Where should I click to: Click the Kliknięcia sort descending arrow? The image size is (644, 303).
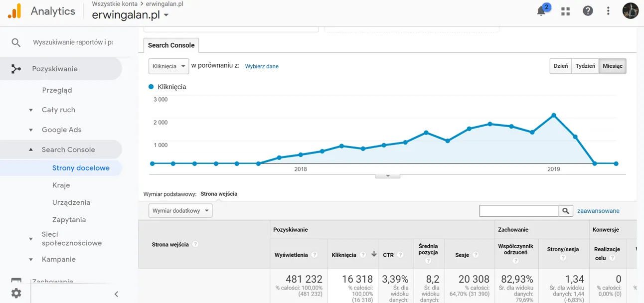(374, 254)
